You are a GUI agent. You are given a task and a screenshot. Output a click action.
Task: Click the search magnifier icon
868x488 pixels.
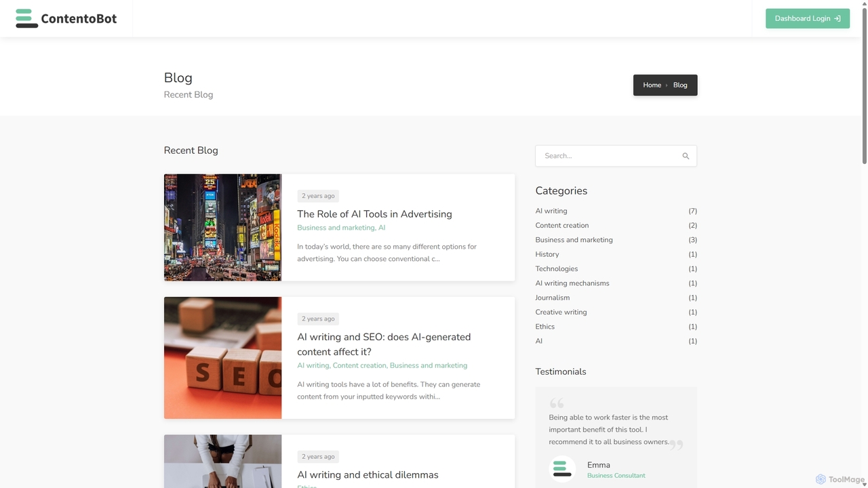(686, 156)
